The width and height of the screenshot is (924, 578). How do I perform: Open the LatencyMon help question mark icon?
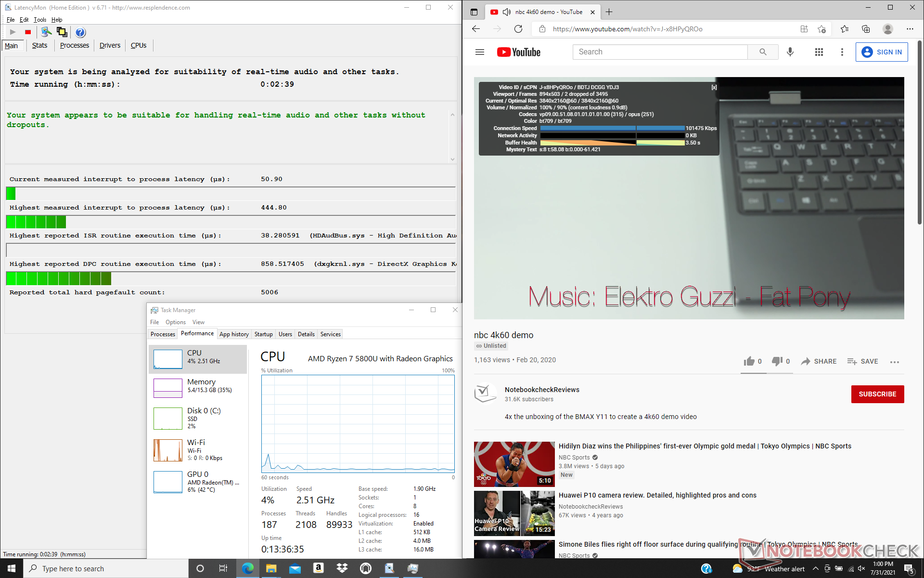click(x=80, y=32)
